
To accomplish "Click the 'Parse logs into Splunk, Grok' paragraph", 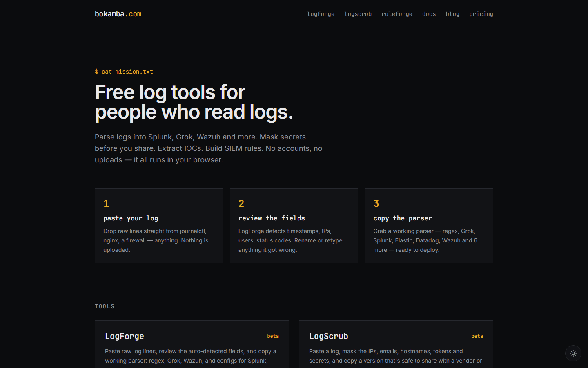I will coord(209,148).
